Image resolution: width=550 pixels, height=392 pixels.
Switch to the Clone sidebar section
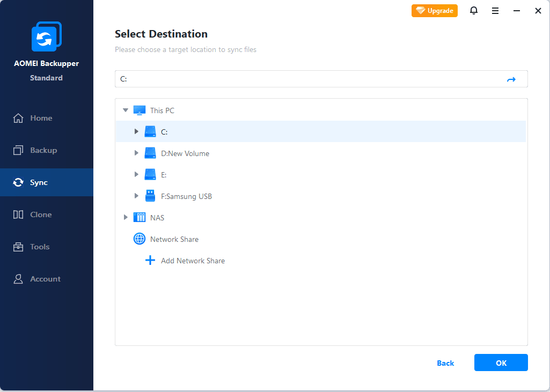click(x=41, y=215)
